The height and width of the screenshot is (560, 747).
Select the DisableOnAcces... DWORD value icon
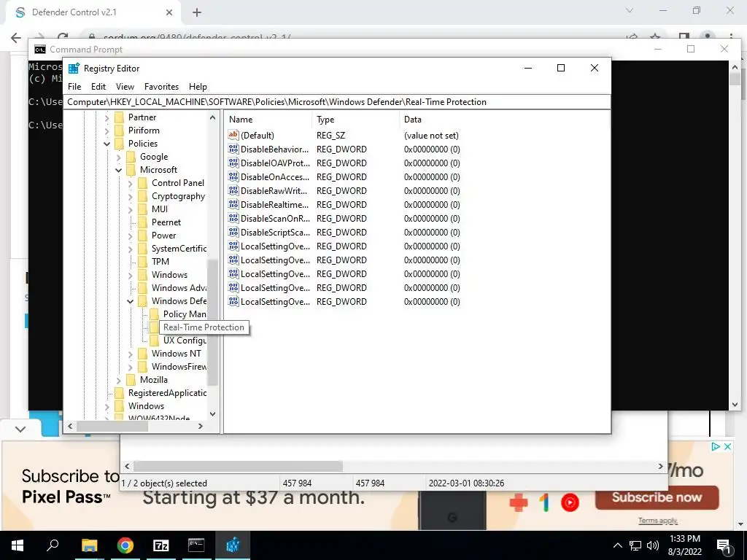(233, 176)
